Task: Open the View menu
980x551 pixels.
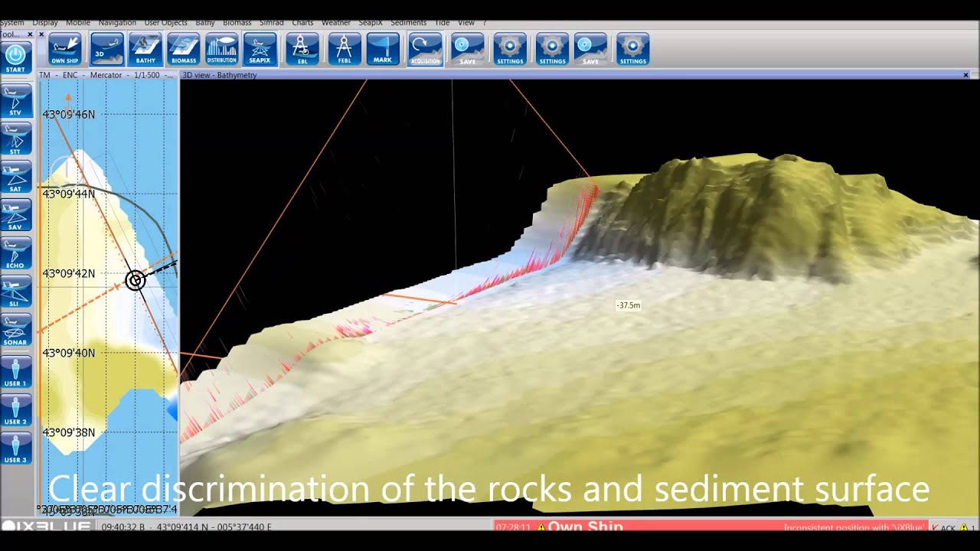Action: pos(466,23)
